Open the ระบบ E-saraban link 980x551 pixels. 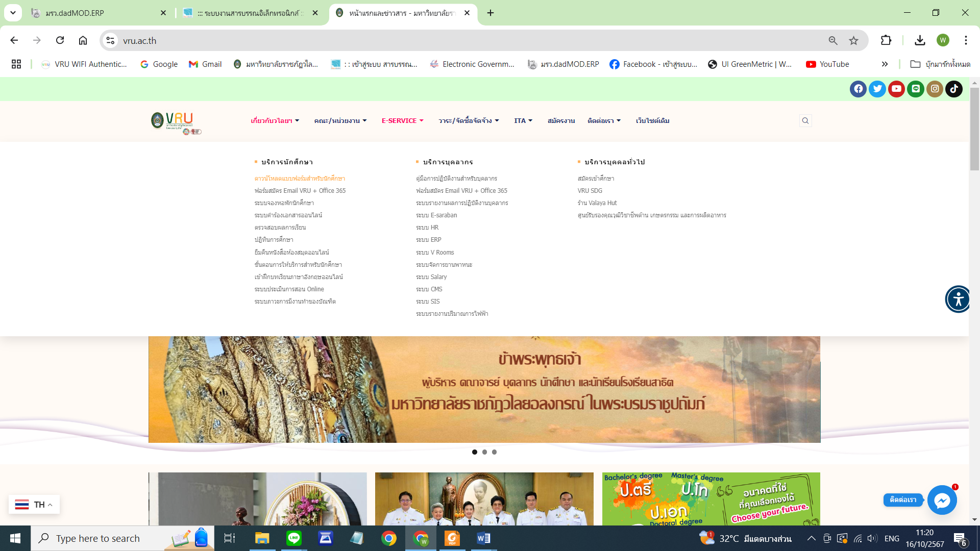point(436,215)
